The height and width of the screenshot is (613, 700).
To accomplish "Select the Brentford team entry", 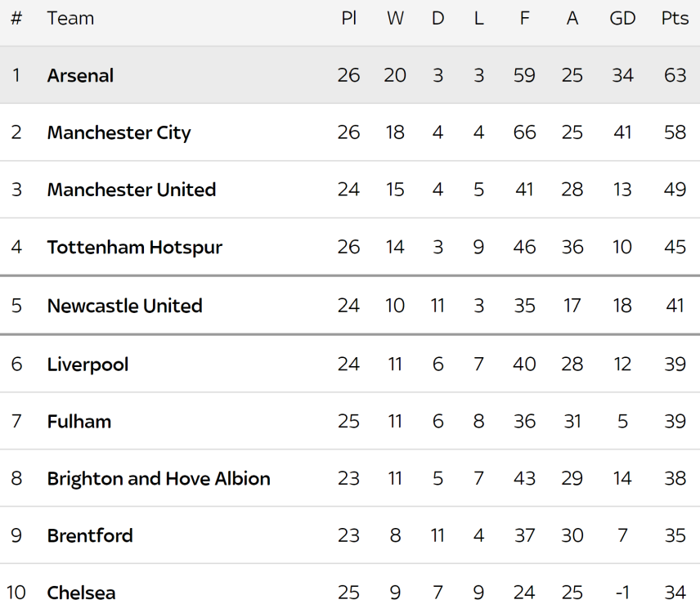I will [90, 535].
